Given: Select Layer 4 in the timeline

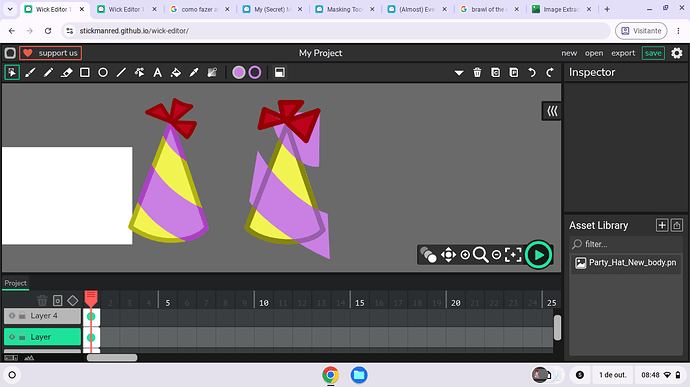Looking at the screenshot, I should 42,316.
